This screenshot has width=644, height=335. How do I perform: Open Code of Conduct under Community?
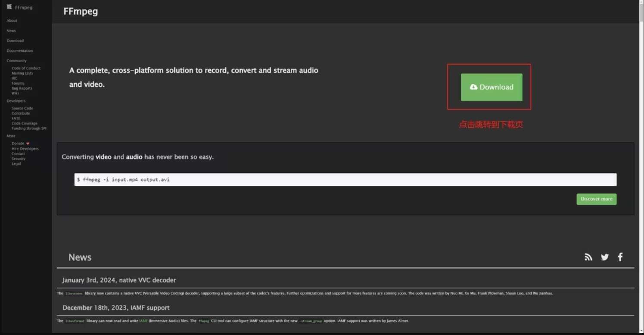coord(26,68)
